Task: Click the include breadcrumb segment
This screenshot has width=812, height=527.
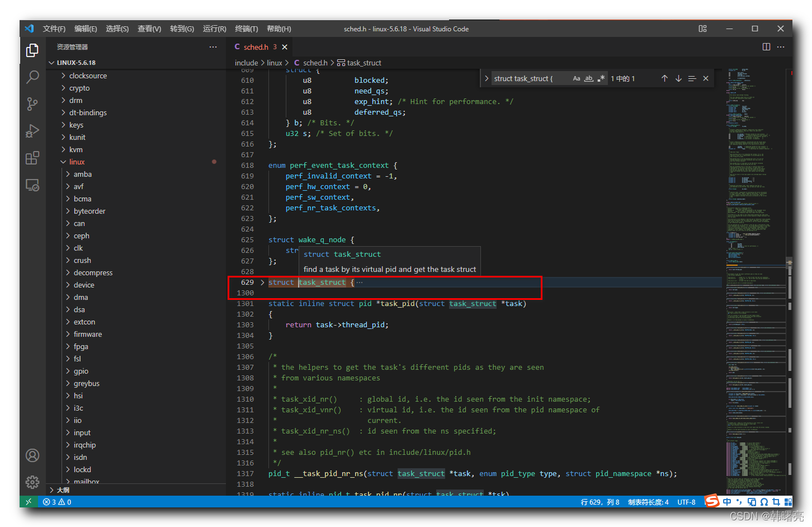Action: click(246, 63)
